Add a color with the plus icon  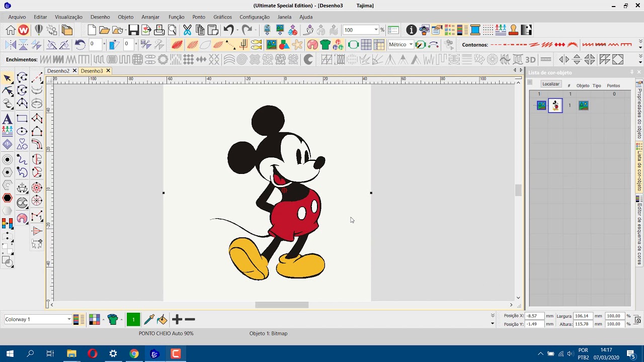177,319
